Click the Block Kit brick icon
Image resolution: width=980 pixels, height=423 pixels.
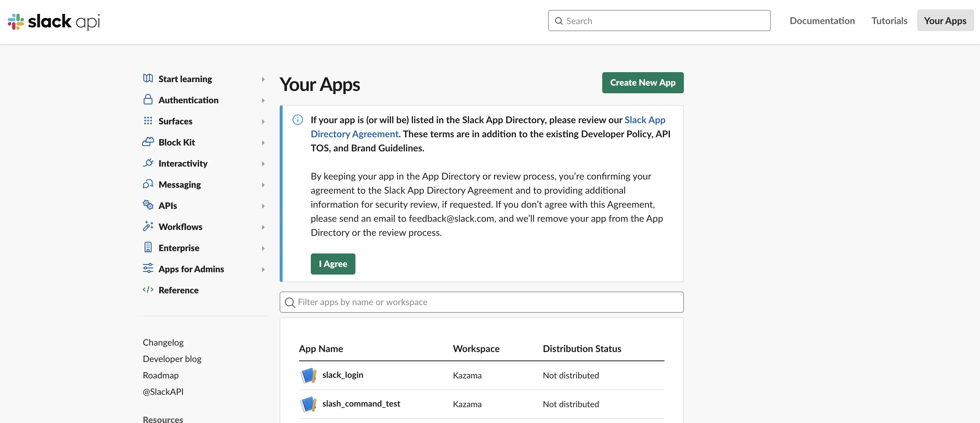tap(148, 142)
